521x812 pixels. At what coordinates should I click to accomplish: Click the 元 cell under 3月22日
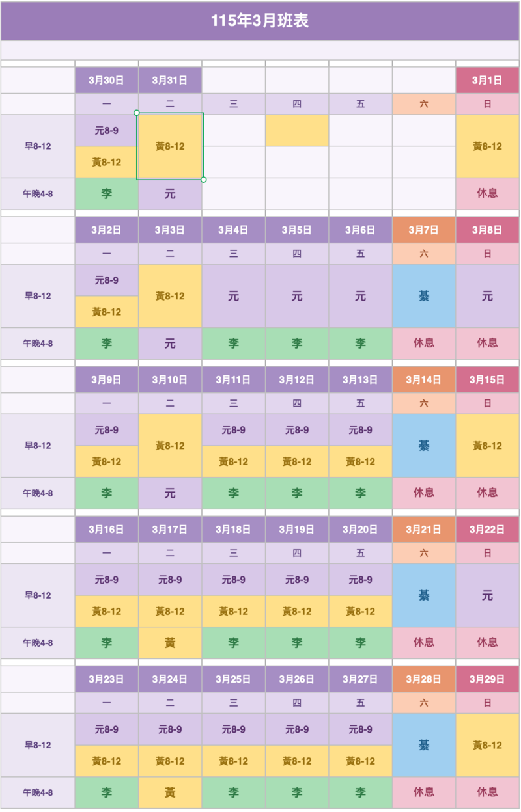point(487,595)
